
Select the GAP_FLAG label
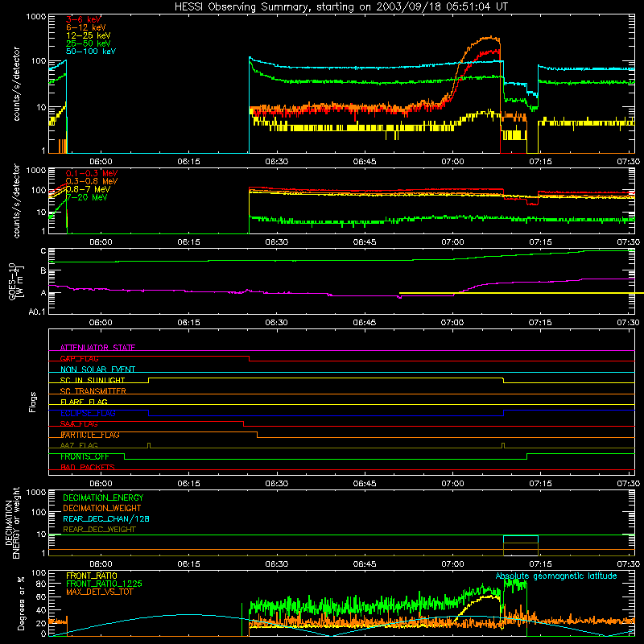click(79, 358)
